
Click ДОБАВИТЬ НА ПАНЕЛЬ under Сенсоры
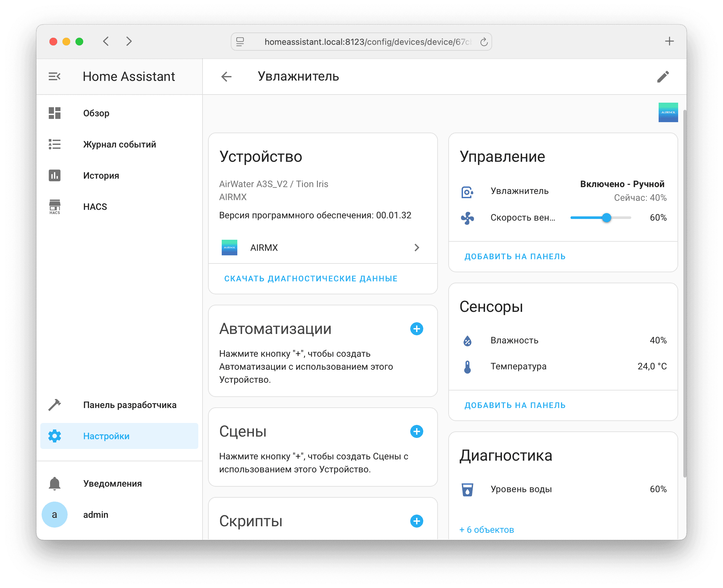pyautogui.click(x=515, y=405)
